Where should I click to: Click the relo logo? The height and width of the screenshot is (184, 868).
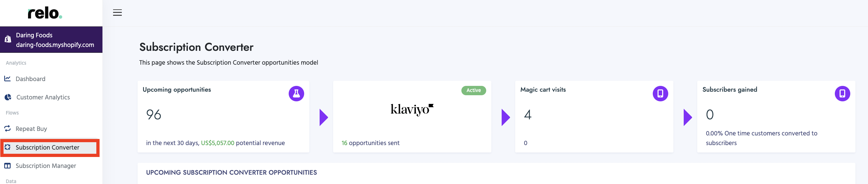pos(45,14)
